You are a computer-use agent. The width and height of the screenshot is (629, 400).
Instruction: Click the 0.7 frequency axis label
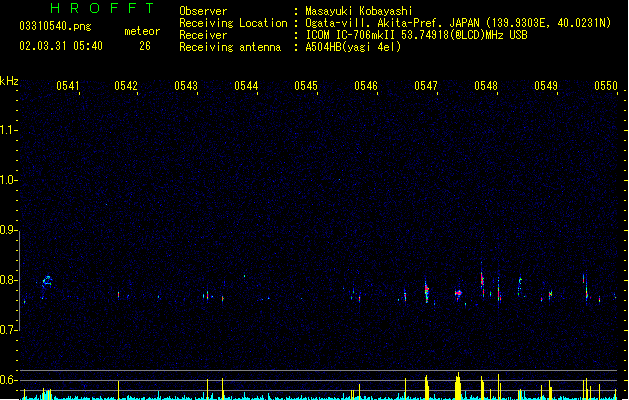(8, 330)
